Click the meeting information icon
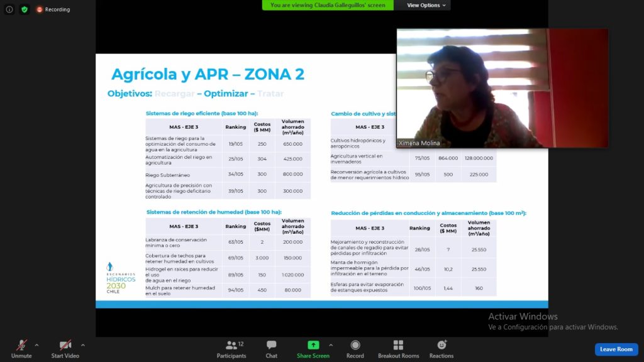The height and width of the screenshot is (362, 644). [x=9, y=9]
